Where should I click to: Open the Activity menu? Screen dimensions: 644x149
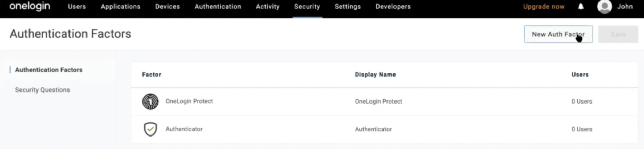click(268, 7)
